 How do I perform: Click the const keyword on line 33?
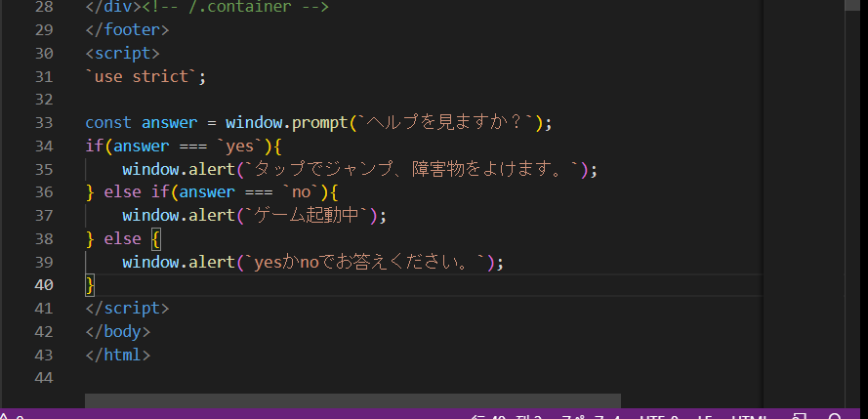pyautogui.click(x=108, y=123)
